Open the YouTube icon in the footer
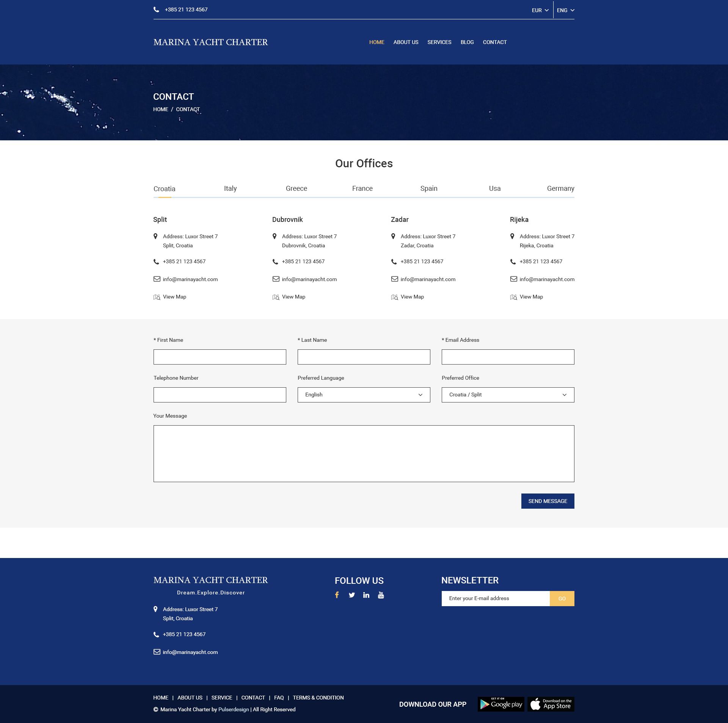The height and width of the screenshot is (723, 728). (x=381, y=595)
